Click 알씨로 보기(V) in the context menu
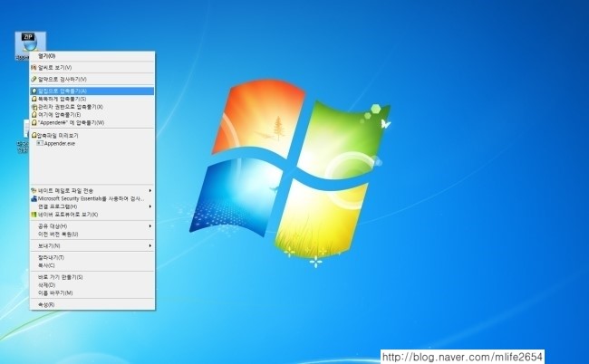 (92, 68)
